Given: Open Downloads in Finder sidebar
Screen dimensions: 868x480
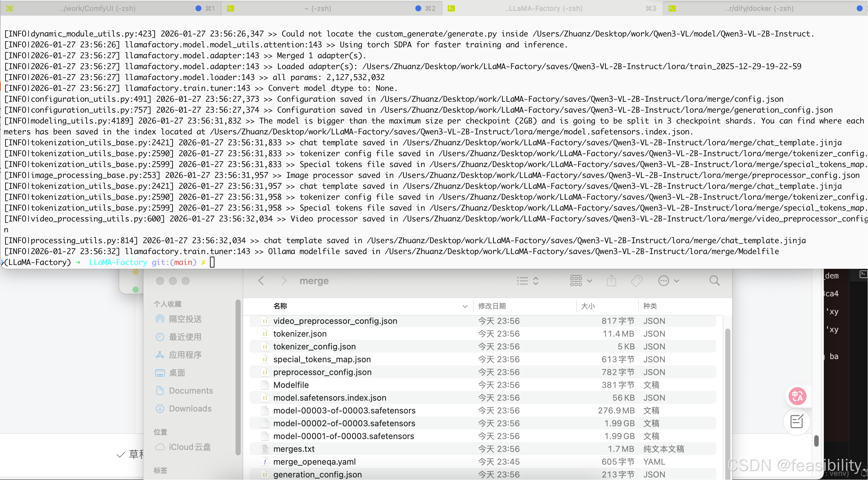Looking at the screenshot, I should click(x=190, y=409).
